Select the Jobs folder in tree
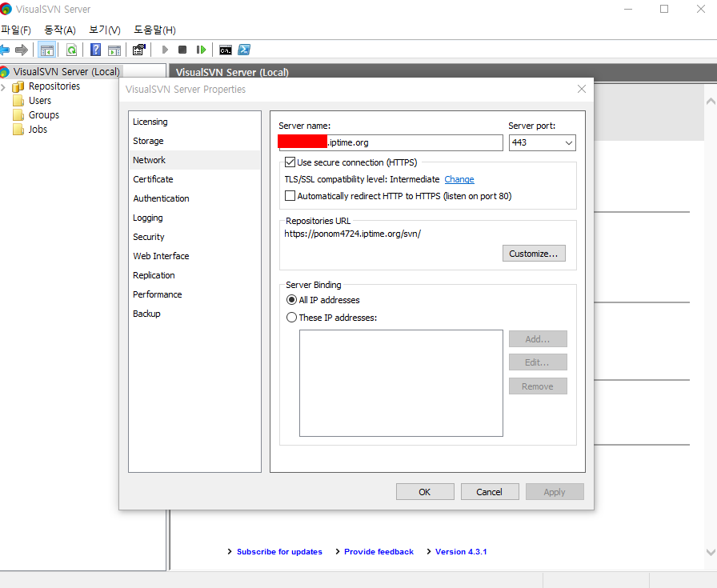The image size is (717, 588). pos(38,130)
